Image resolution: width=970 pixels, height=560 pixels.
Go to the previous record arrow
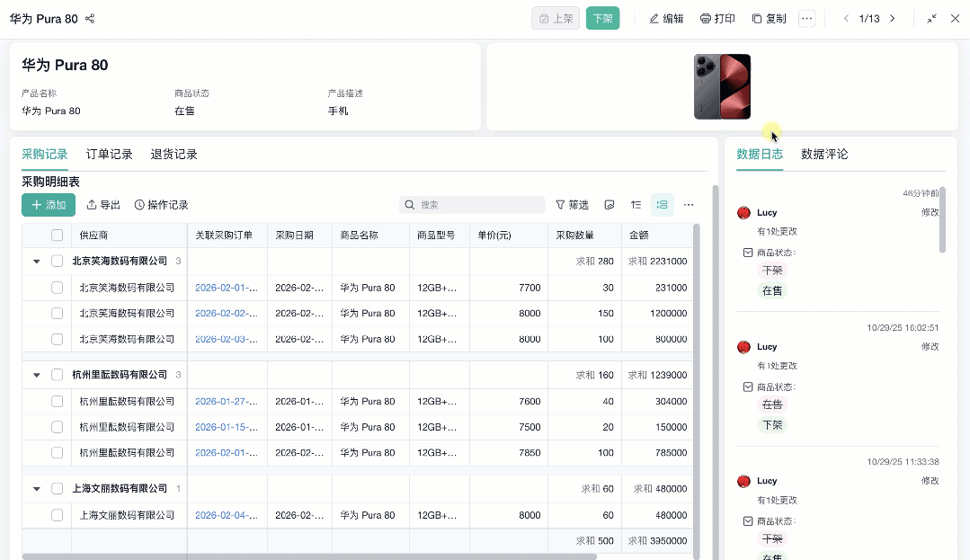(x=846, y=19)
